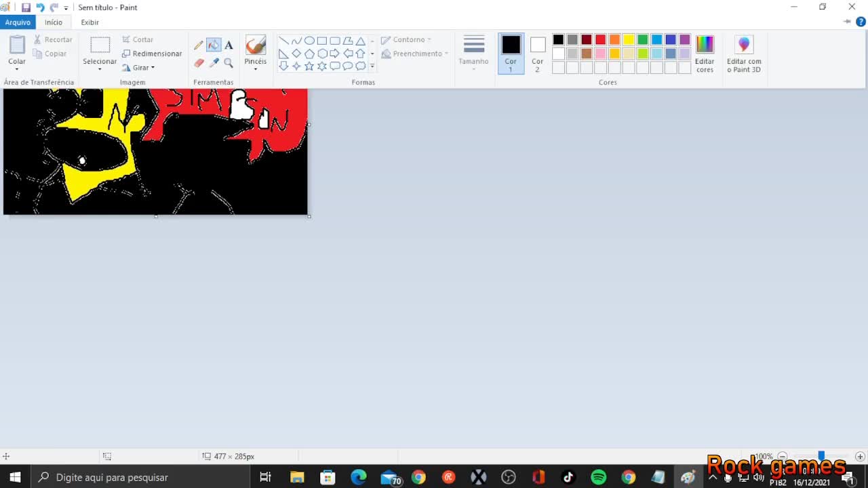Switch to the Exibir tab
The height and width of the screenshot is (488, 868).
coord(90,22)
